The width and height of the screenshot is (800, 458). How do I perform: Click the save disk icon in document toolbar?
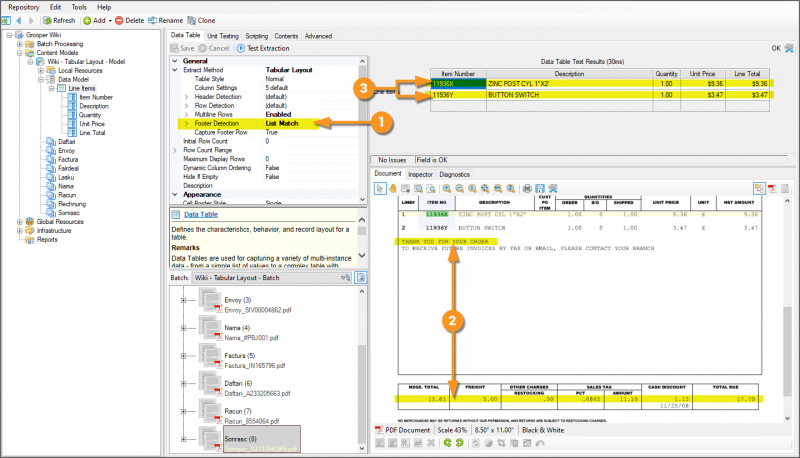pos(539,188)
